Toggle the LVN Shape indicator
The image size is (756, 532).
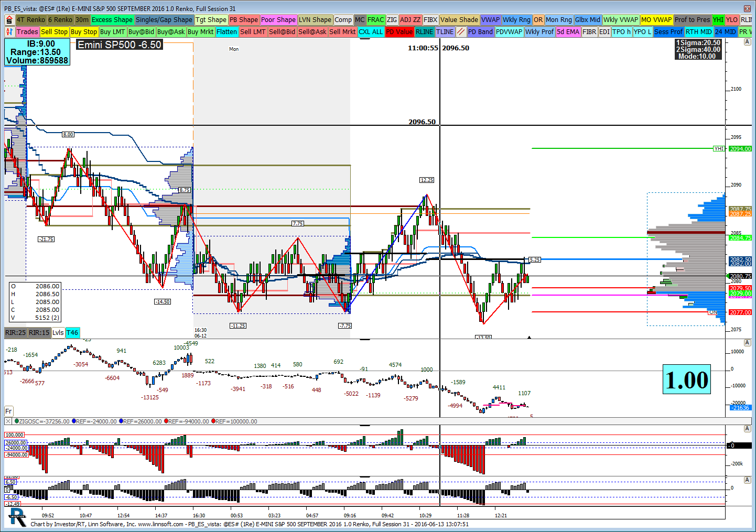[x=315, y=20]
